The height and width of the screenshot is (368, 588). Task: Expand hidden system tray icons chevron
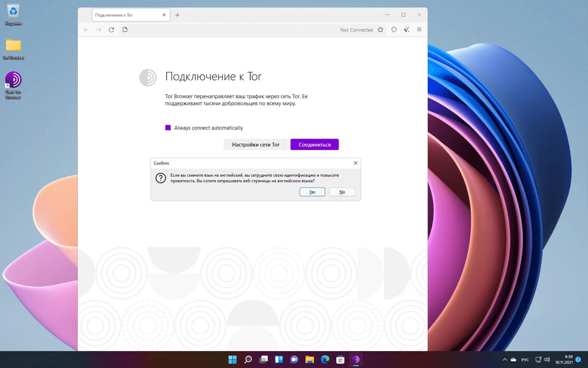[x=505, y=360]
